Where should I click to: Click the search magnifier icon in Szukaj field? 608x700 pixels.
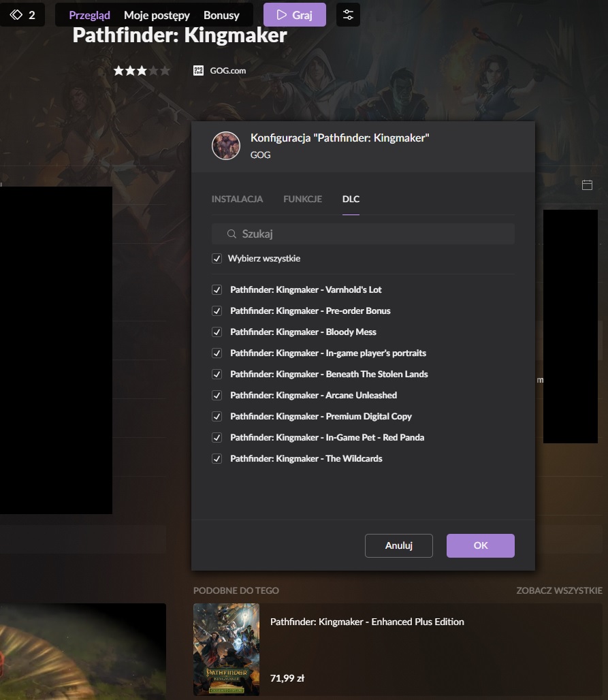(x=231, y=234)
